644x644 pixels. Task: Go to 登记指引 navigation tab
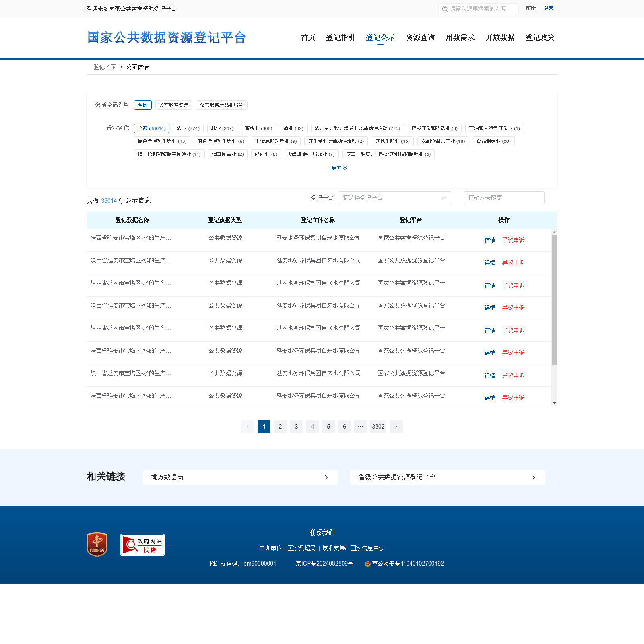tap(341, 38)
